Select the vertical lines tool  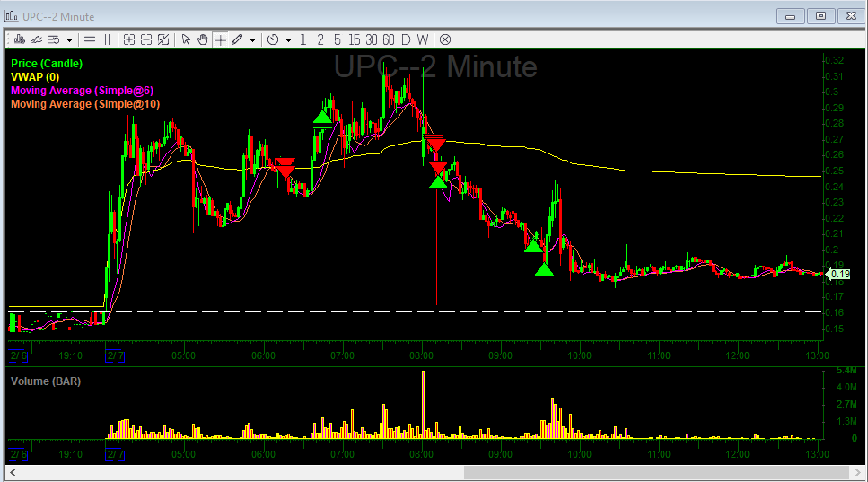(108, 39)
